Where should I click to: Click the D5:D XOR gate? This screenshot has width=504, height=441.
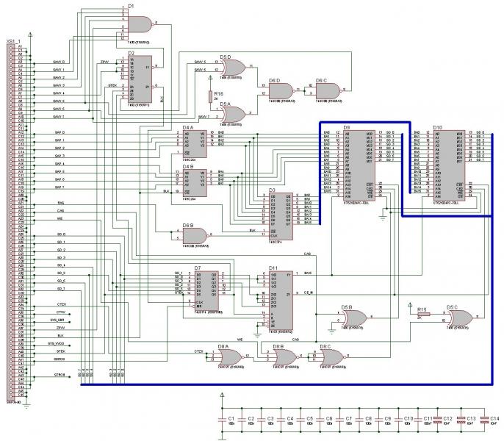[234, 67]
